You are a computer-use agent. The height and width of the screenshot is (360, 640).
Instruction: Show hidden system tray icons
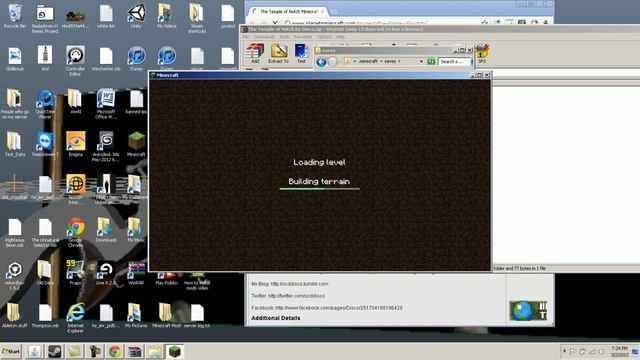click(564, 351)
